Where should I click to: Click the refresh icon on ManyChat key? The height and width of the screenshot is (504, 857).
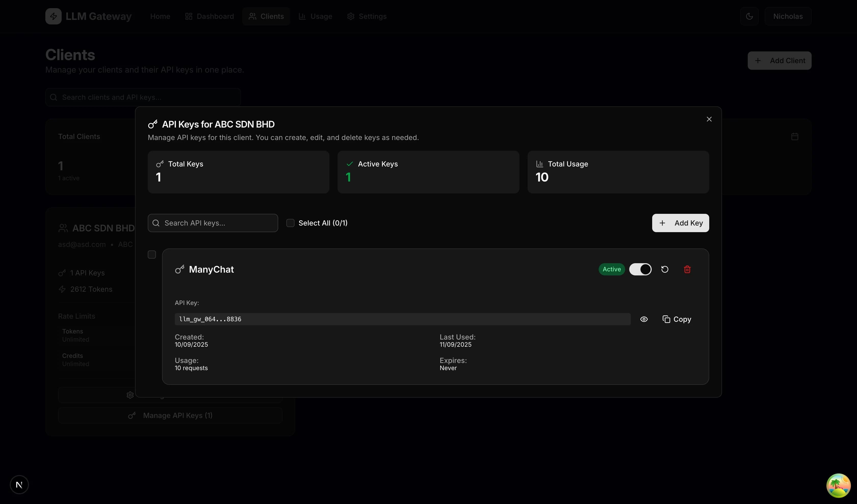pyautogui.click(x=665, y=269)
